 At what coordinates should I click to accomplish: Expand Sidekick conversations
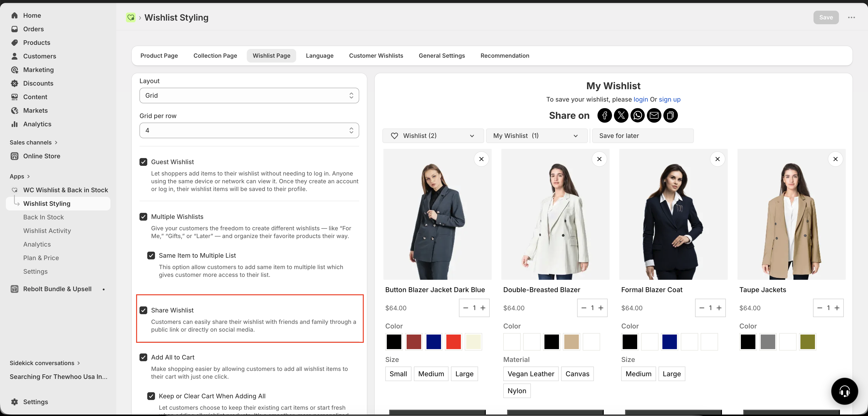point(45,363)
